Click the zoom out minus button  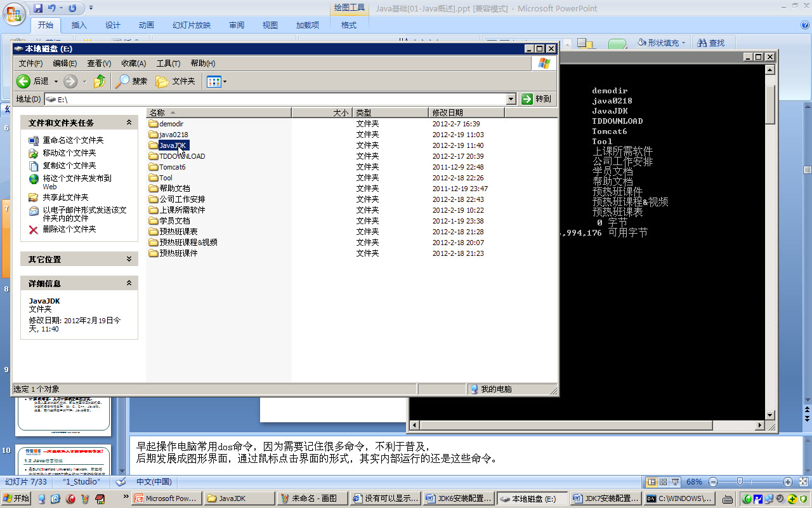pos(714,482)
